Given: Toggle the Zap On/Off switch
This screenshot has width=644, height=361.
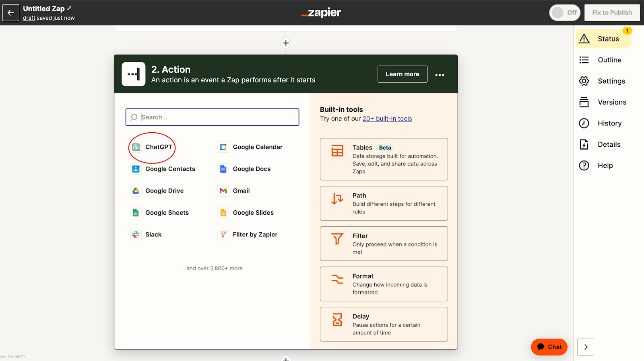Looking at the screenshot, I should pyautogui.click(x=564, y=12).
